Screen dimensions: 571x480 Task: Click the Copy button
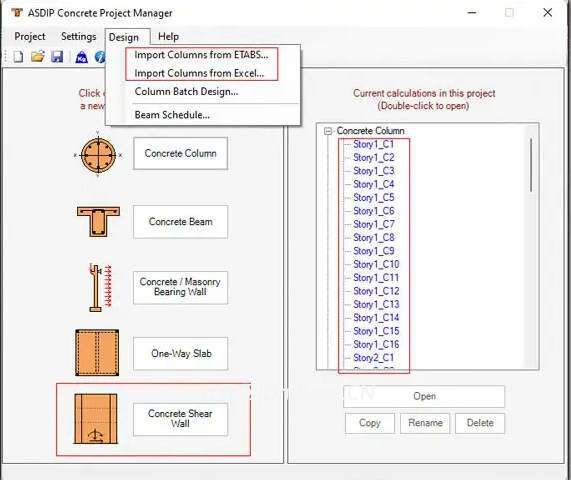point(370,423)
